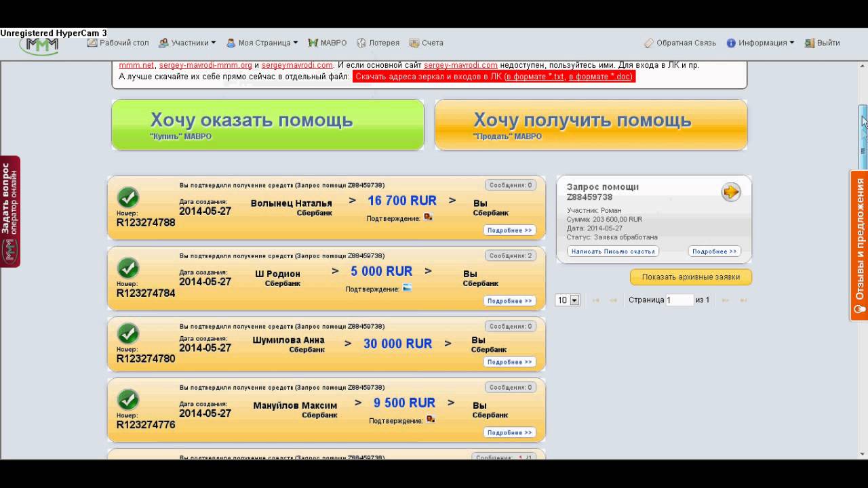Open messages badge for Мануйлов Максим order
The image size is (868, 488).
510,387
